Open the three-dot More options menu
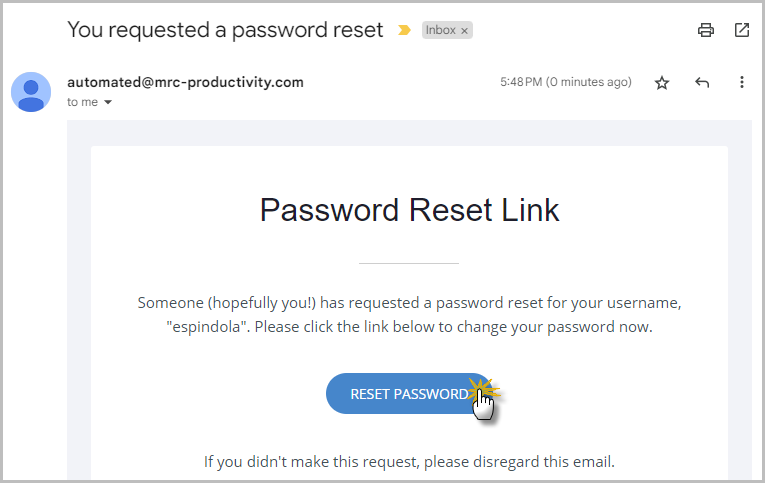The width and height of the screenshot is (765, 483). (x=742, y=82)
